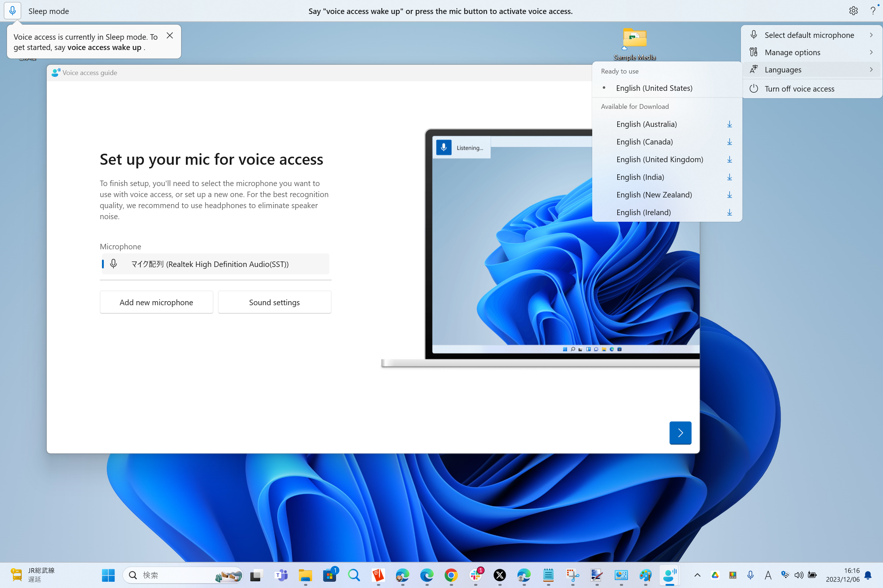Open the voice access help icon
The width and height of the screenshot is (883, 588).
872,11
